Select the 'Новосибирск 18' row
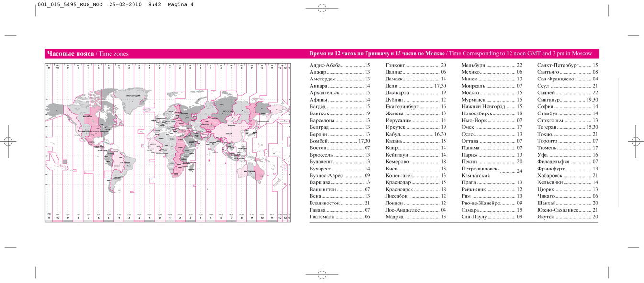The image size is (644, 283). click(492, 113)
